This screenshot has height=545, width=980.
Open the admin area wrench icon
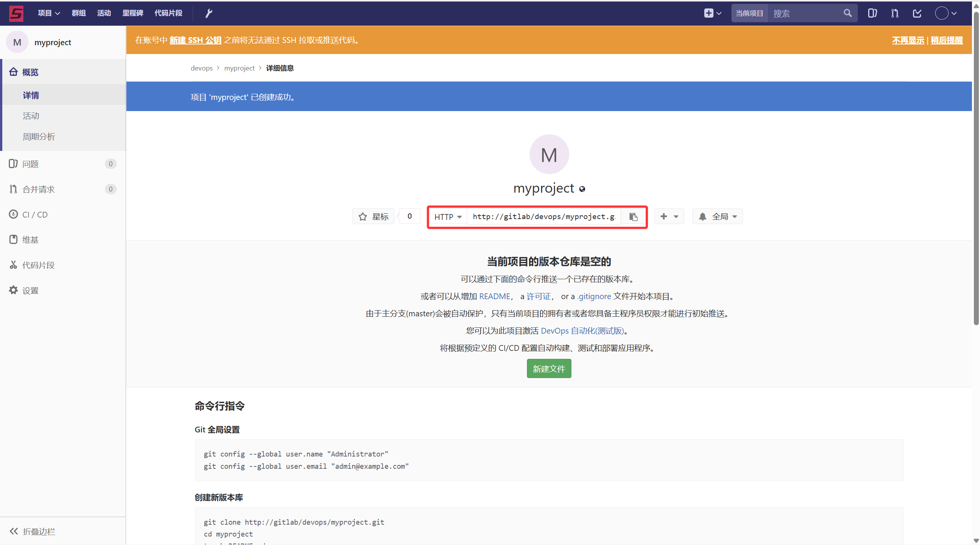pyautogui.click(x=209, y=13)
